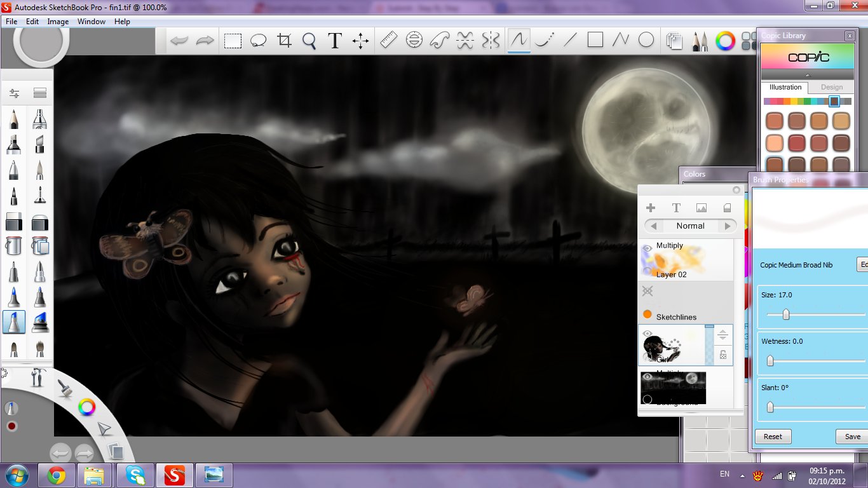Collapse the Copic Library header triangle
This screenshot has width=868, height=488.
(808, 74)
